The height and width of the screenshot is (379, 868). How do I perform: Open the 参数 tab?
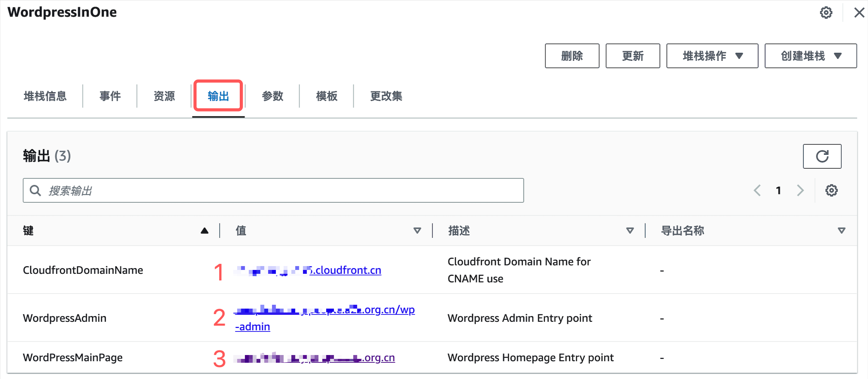pos(272,96)
